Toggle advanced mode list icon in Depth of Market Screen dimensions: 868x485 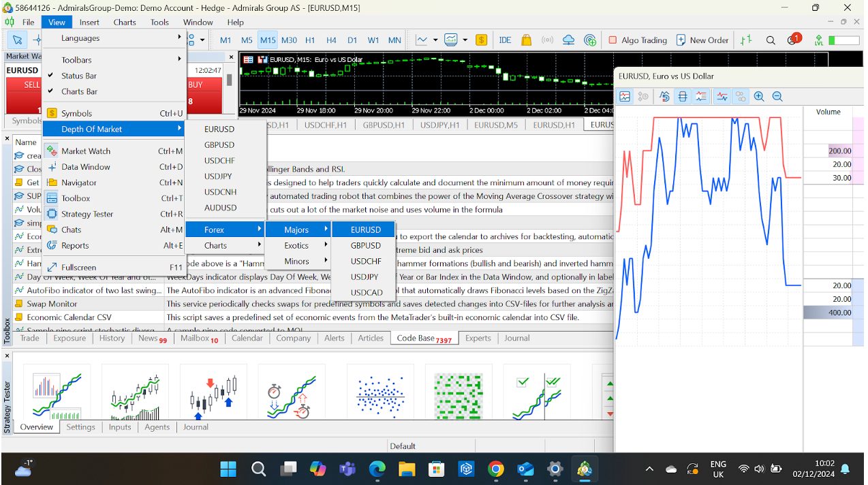click(701, 97)
